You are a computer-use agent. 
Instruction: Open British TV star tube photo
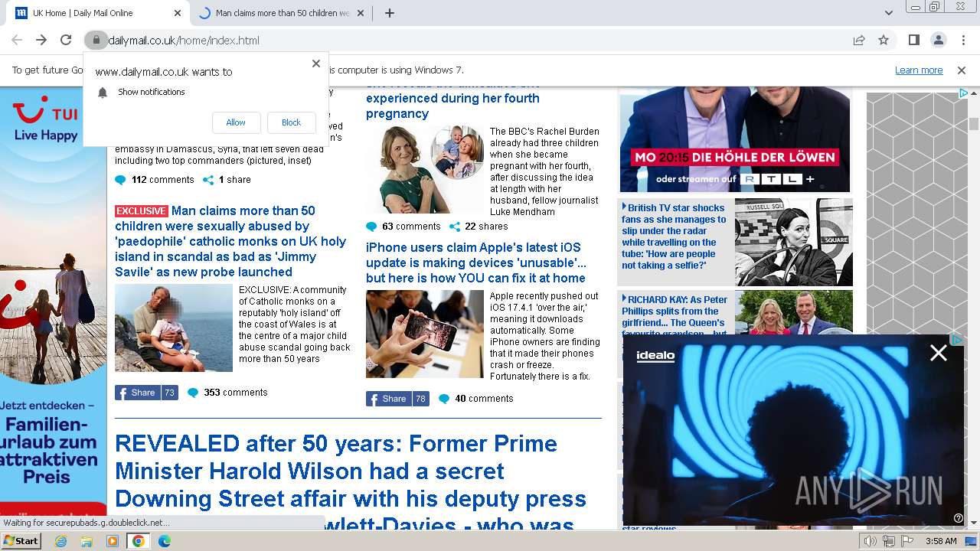click(x=794, y=243)
